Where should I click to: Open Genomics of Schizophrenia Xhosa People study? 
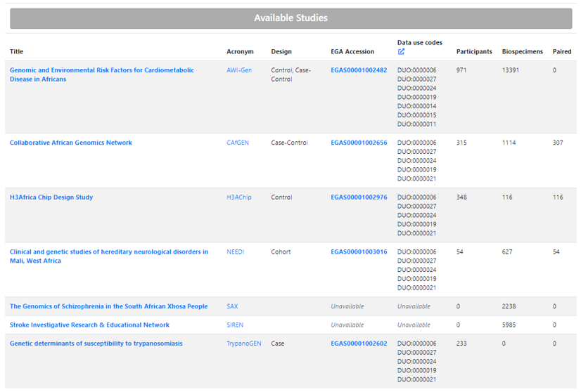pyautogui.click(x=108, y=306)
